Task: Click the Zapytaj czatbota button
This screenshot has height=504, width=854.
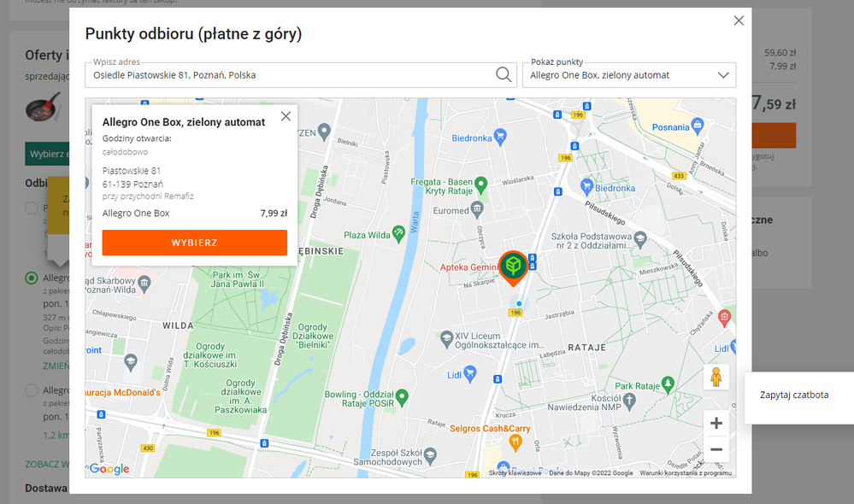Action: [x=794, y=396]
